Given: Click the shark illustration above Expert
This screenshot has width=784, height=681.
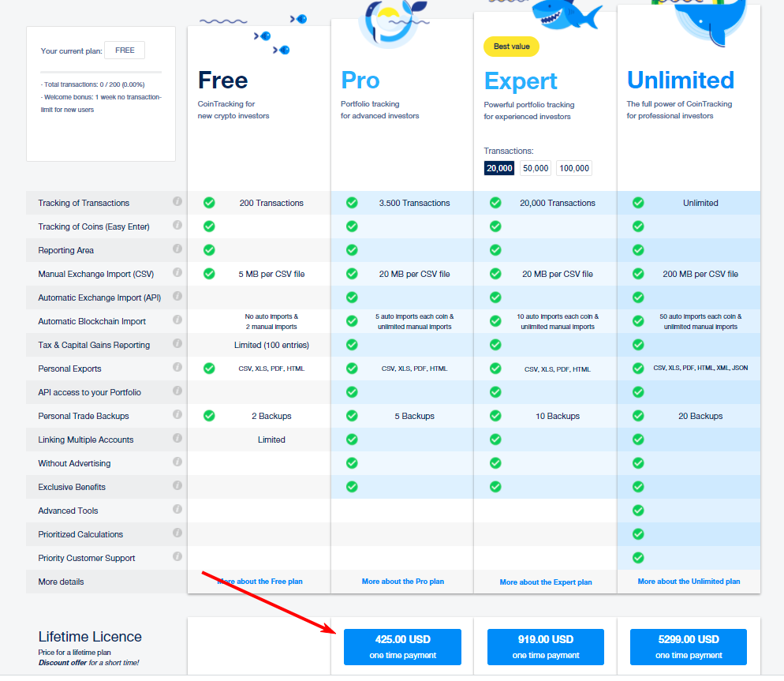Looking at the screenshot, I should tap(566, 14).
